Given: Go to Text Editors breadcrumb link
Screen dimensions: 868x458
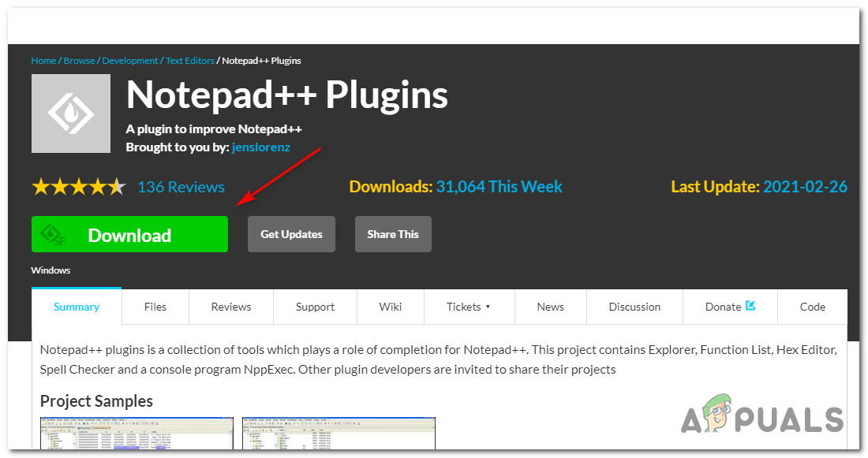Looking at the screenshot, I should (x=190, y=60).
